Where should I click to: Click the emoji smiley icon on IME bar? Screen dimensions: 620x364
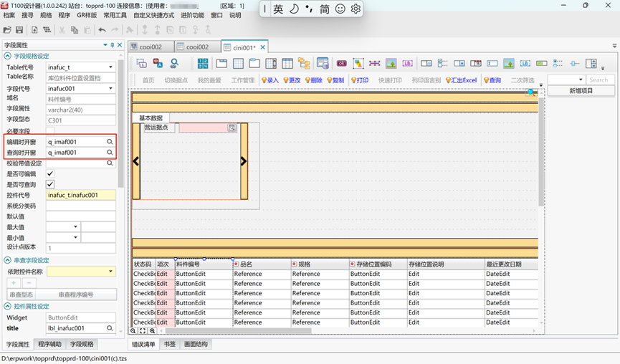[x=340, y=9]
